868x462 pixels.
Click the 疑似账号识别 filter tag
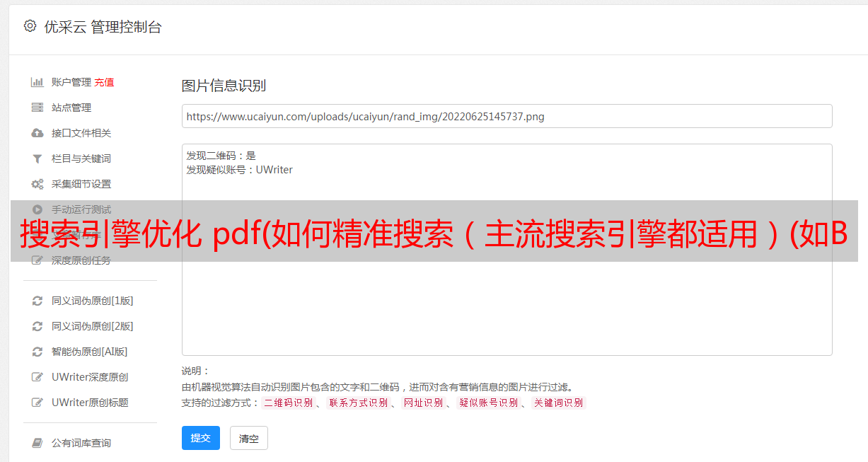click(489, 403)
